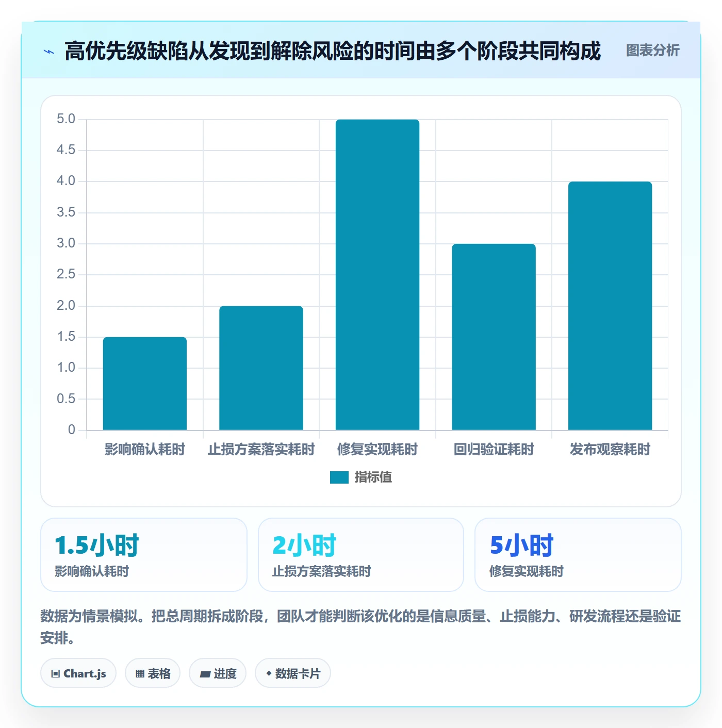Click the 影响确认耗时 x-axis label
Screen dimensions: 722x728
pos(145,450)
